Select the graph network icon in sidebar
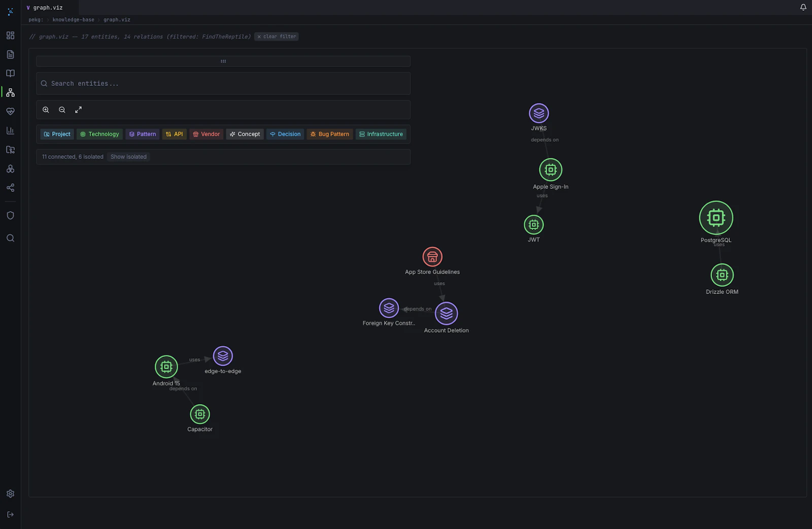Image resolution: width=812 pixels, height=529 pixels. tap(10, 92)
